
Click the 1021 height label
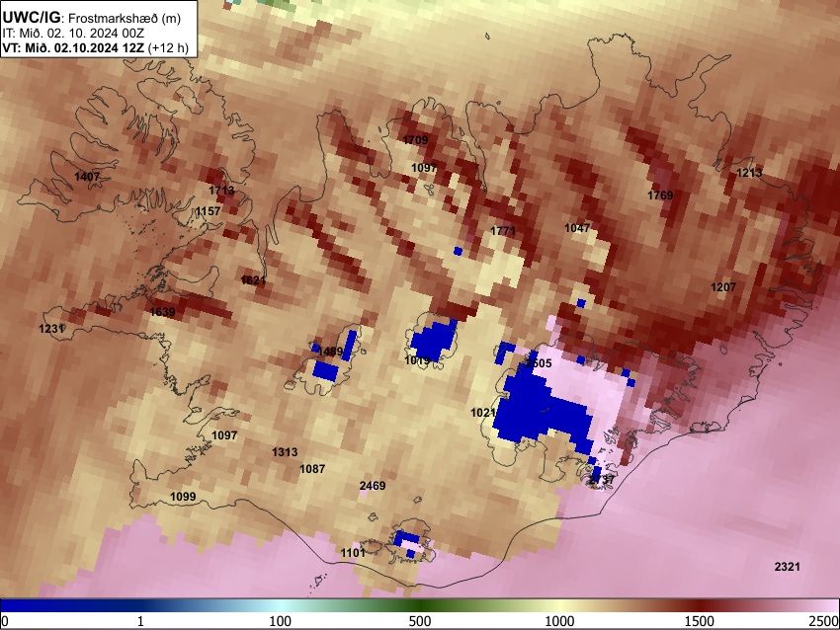(x=483, y=413)
